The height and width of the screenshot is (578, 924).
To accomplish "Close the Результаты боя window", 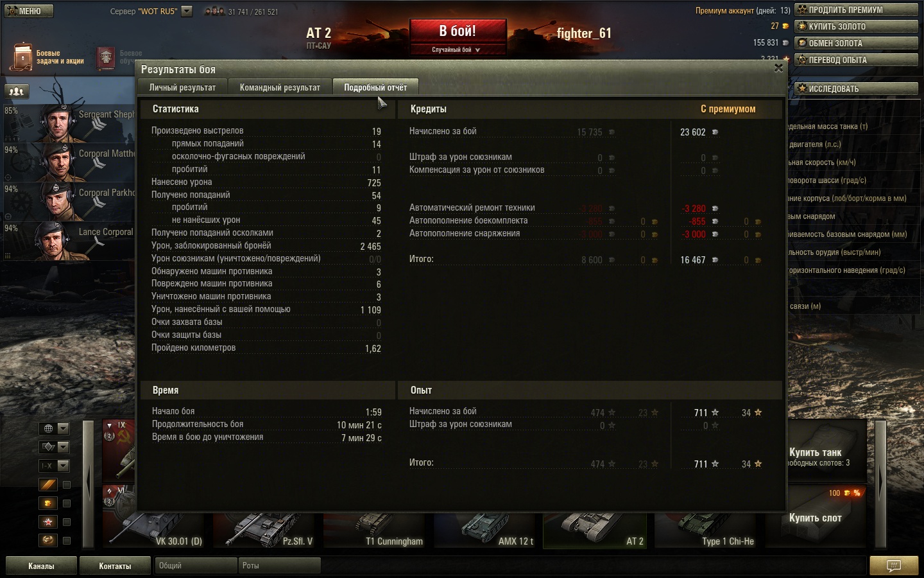I will click(x=778, y=68).
